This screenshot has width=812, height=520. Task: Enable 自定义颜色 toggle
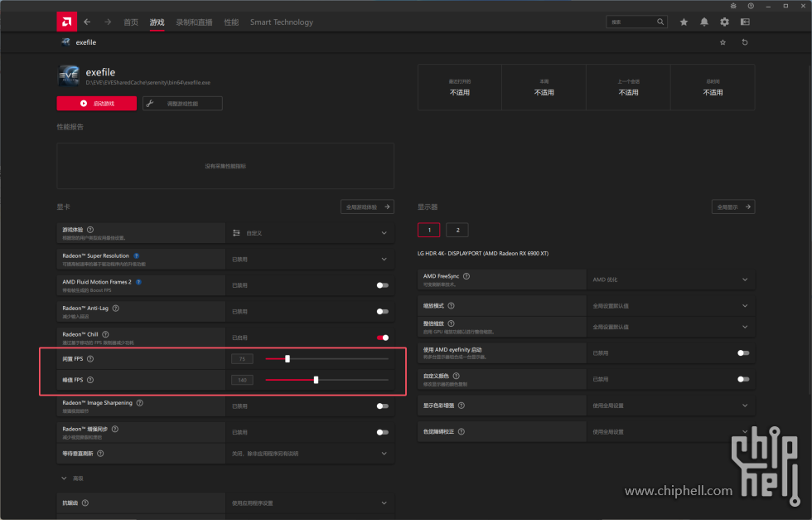click(x=743, y=379)
